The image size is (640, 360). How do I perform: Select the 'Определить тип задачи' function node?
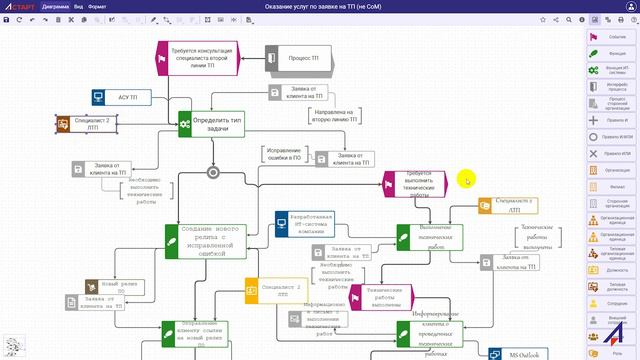pyautogui.click(x=211, y=124)
